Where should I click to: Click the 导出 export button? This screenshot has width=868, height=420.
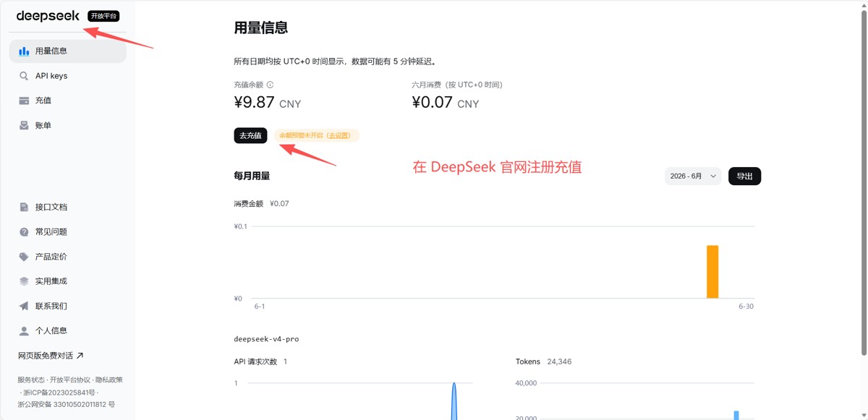(744, 176)
